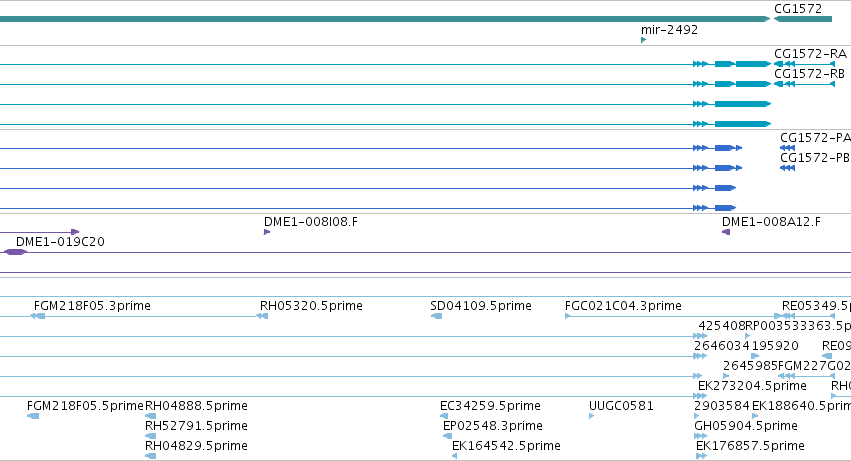Click the arrow glyph under DME1-008A12.F
Image resolution: width=851 pixels, height=461 pixels.
(726, 232)
